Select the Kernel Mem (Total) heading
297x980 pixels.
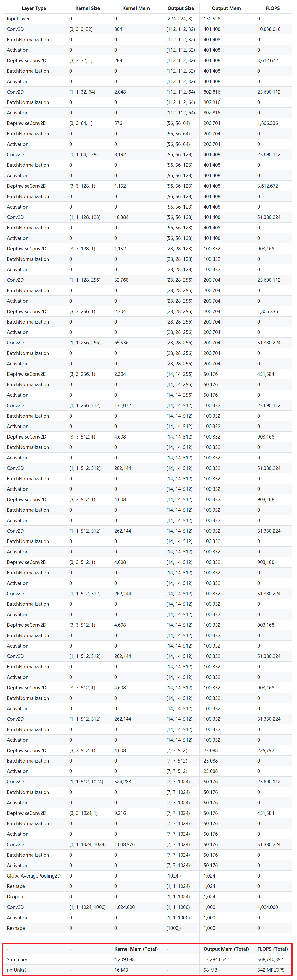[136, 949]
